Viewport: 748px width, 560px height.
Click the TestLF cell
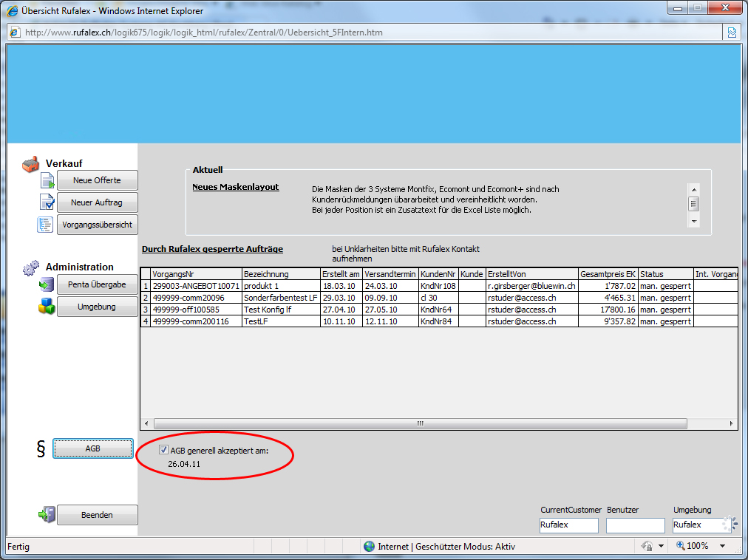pyautogui.click(x=281, y=321)
